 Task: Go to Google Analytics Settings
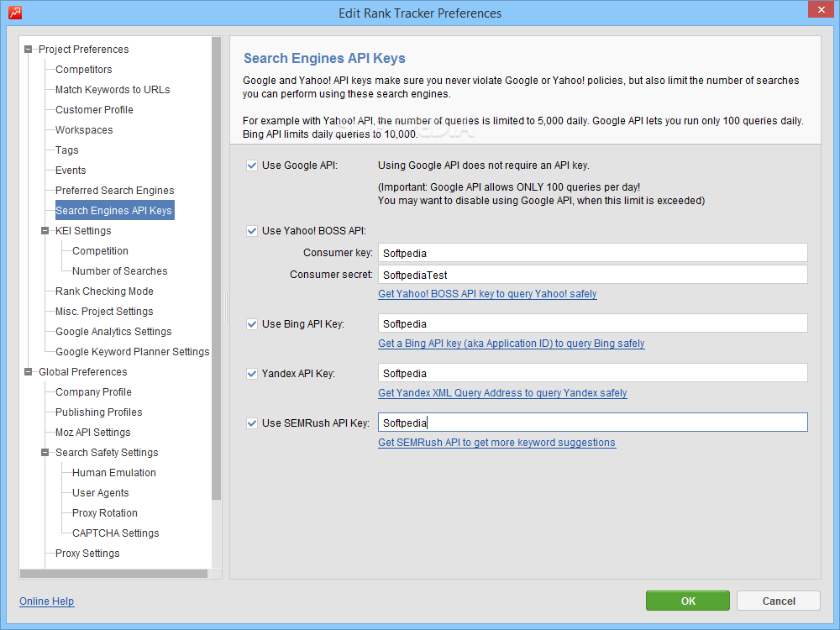click(113, 332)
